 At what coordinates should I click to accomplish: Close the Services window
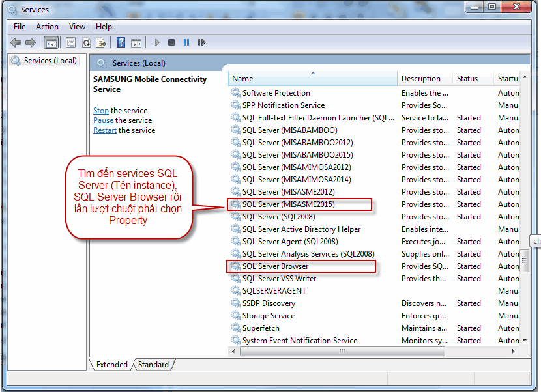[x=516, y=7]
